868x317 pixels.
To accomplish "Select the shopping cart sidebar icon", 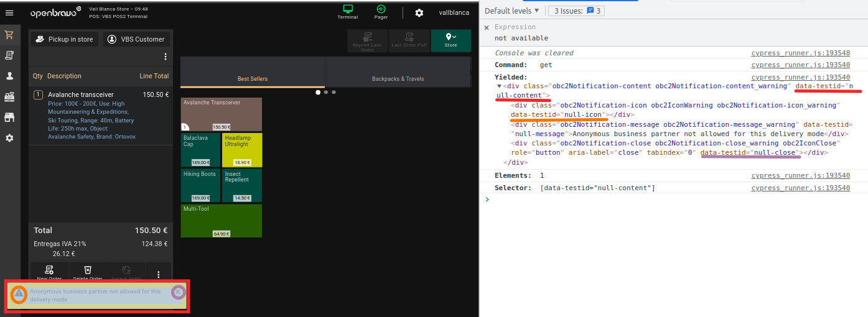I will pyautogui.click(x=9, y=35).
